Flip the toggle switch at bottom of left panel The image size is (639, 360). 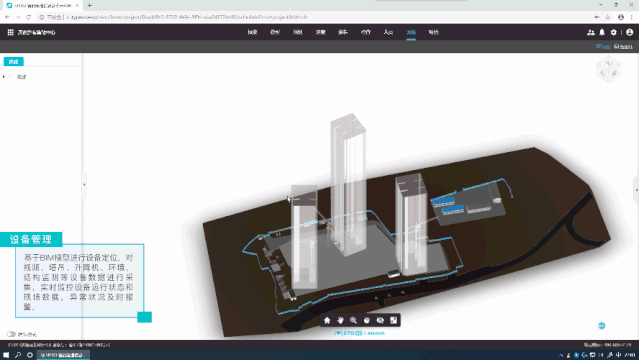[11, 334]
